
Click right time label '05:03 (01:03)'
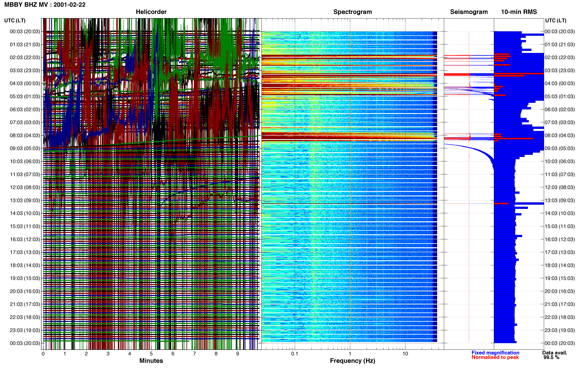point(560,96)
